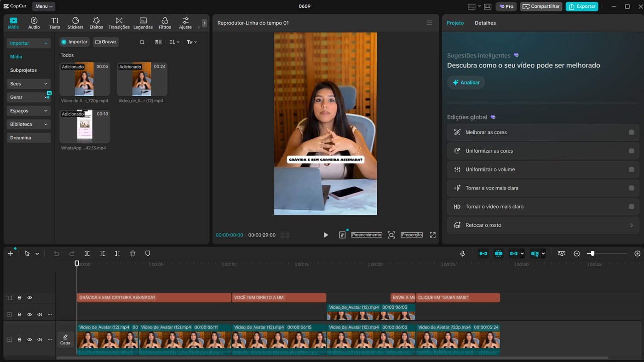Delete selected clip with trash icon
The image size is (644, 362).
pyautogui.click(x=132, y=253)
